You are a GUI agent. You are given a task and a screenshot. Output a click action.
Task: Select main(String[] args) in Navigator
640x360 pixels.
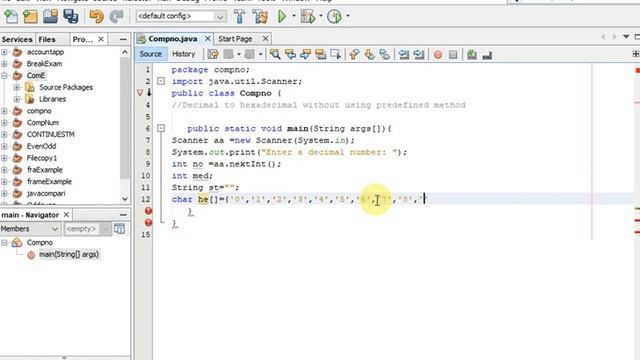pyautogui.click(x=69, y=254)
